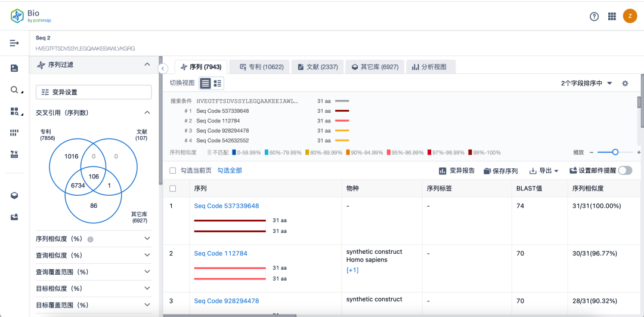Open Seq Code 537339648 link

(227, 206)
